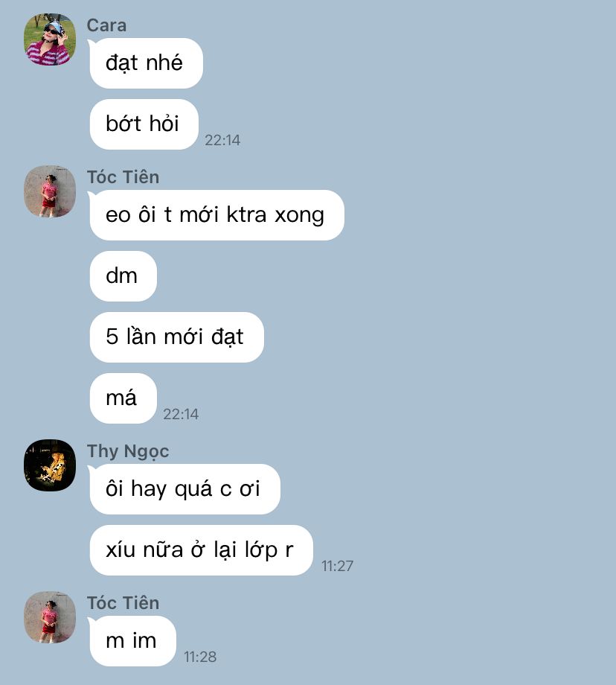Tap the 11:28 timestamp

(x=200, y=657)
